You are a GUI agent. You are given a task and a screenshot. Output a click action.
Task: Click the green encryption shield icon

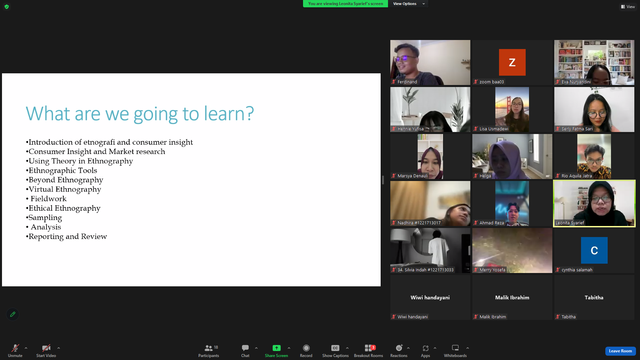[x=7, y=7]
